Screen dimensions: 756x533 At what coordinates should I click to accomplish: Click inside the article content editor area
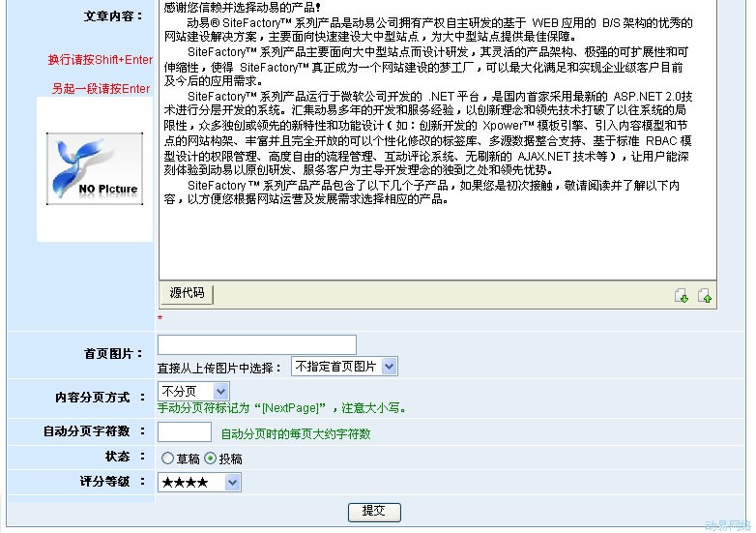437,140
